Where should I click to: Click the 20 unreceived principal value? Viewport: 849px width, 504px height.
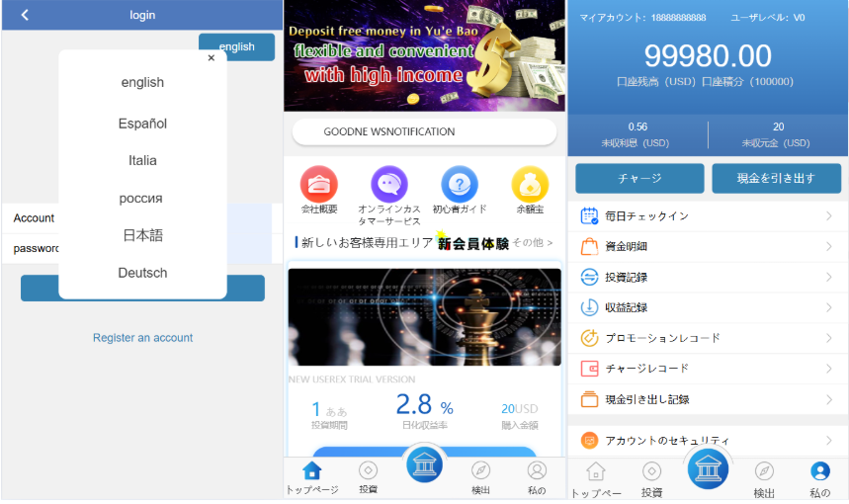coord(778,126)
